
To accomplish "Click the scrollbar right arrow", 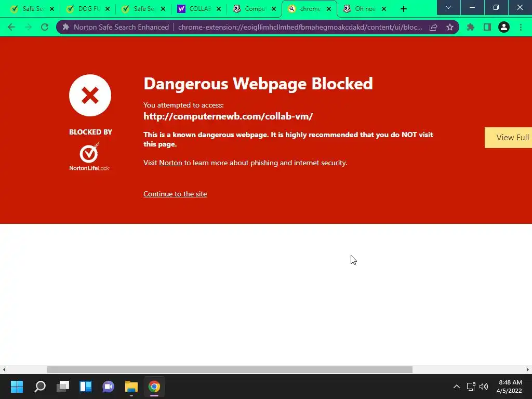I will [x=528, y=369].
